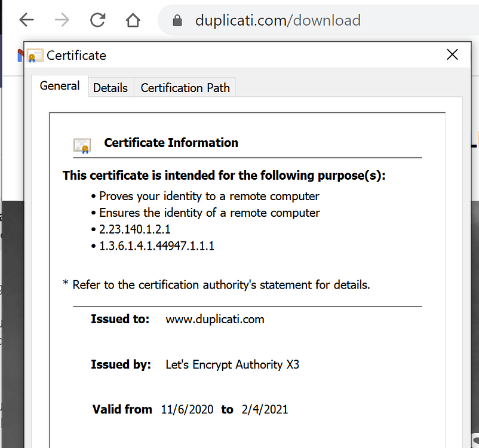Viewport: 479px width, 448px height.
Task: Click the expiry date 2/4/2021
Action: click(265, 410)
